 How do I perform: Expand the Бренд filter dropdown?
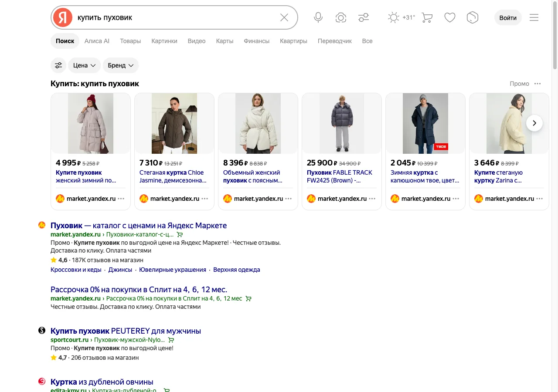pyautogui.click(x=121, y=65)
